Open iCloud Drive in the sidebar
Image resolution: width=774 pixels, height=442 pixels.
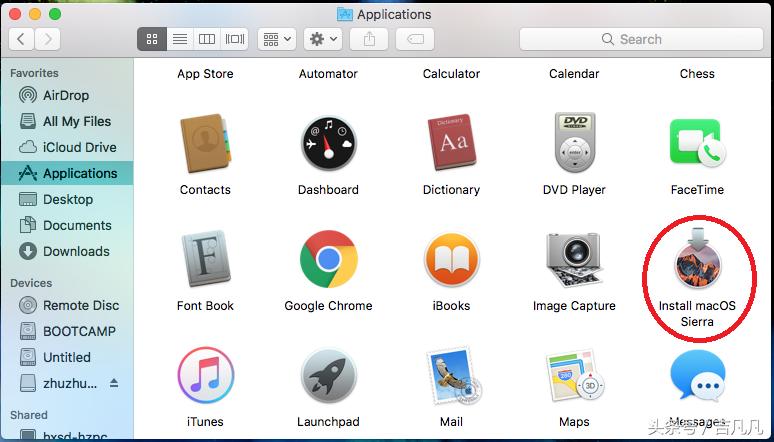pos(67,147)
